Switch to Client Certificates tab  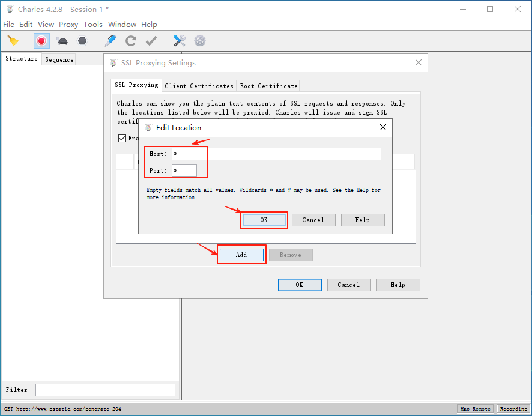[x=199, y=86]
